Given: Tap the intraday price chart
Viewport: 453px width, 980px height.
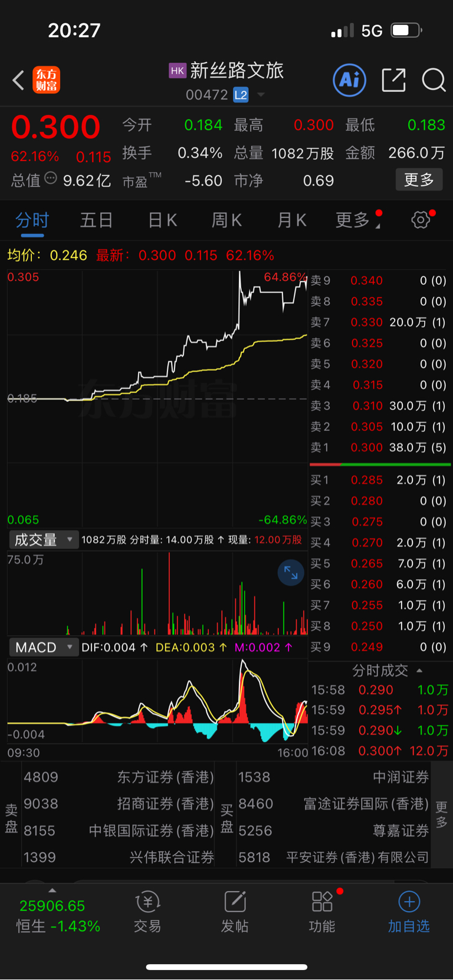Looking at the screenshot, I should (157, 398).
